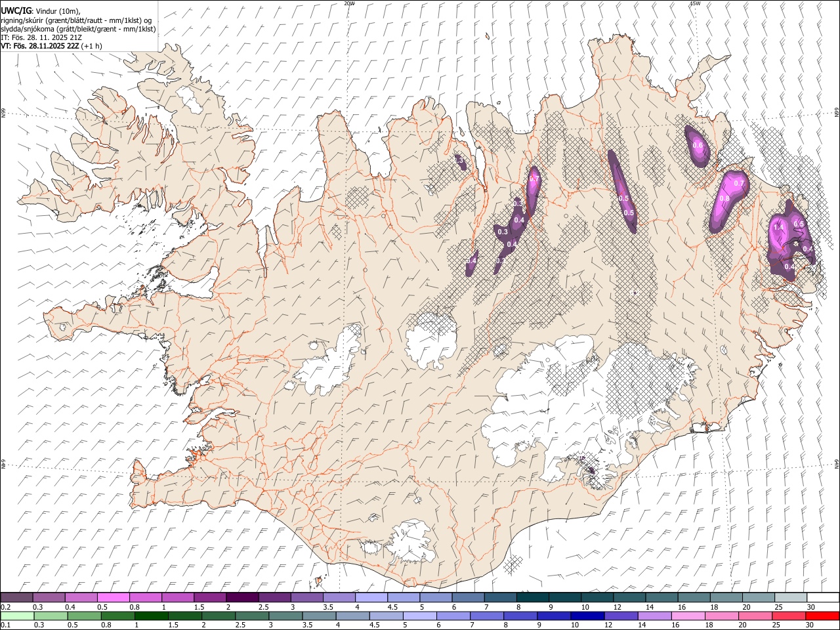Click the 'IT: Fös. 28. 11. 2025 21Z' line

coord(41,37)
